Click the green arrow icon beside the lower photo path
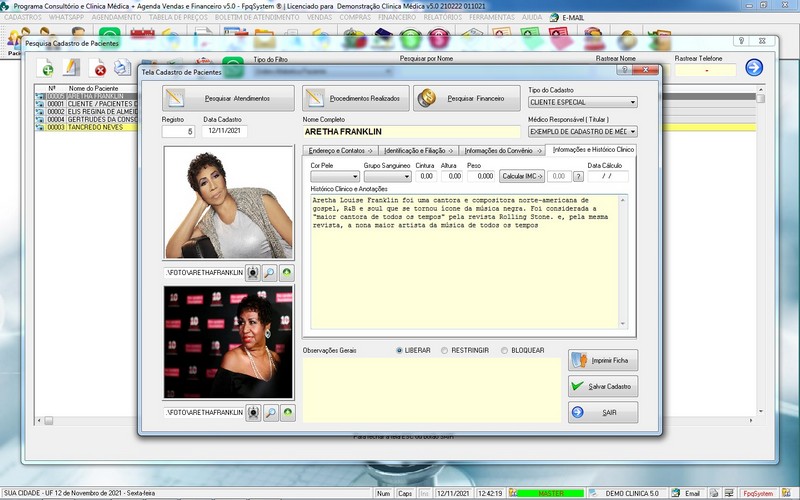 pos(288,412)
